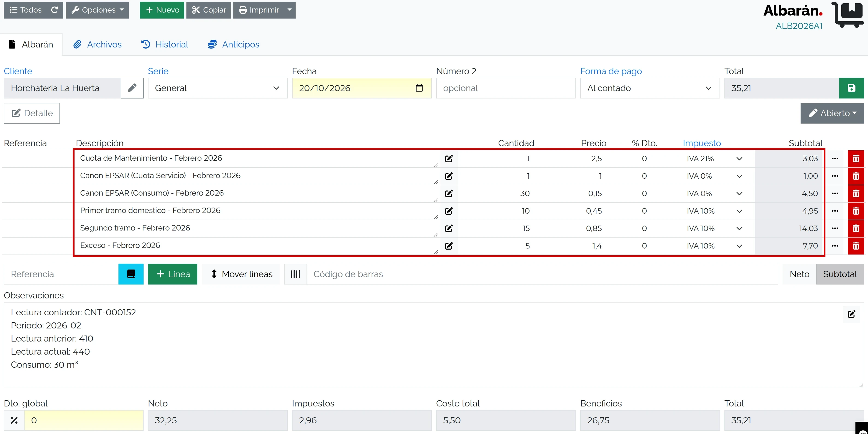Open the Serie General dropdown
868x434 pixels.
218,88
